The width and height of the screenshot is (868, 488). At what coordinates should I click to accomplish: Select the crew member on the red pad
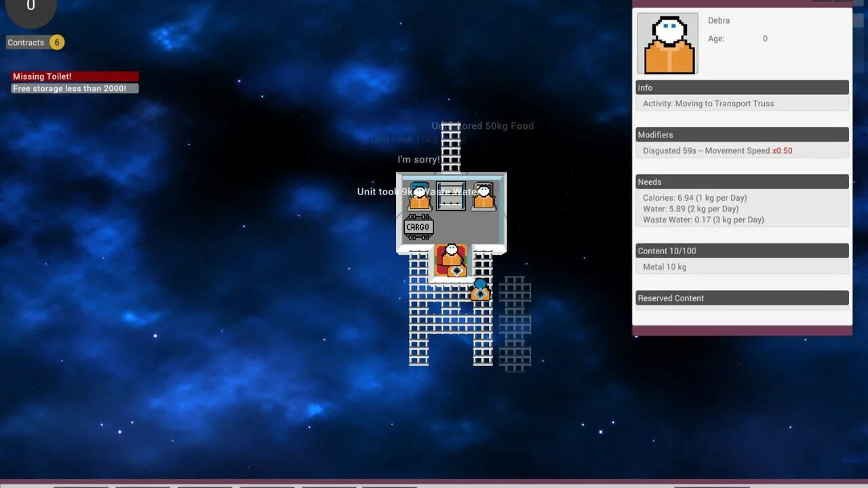click(x=451, y=258)
